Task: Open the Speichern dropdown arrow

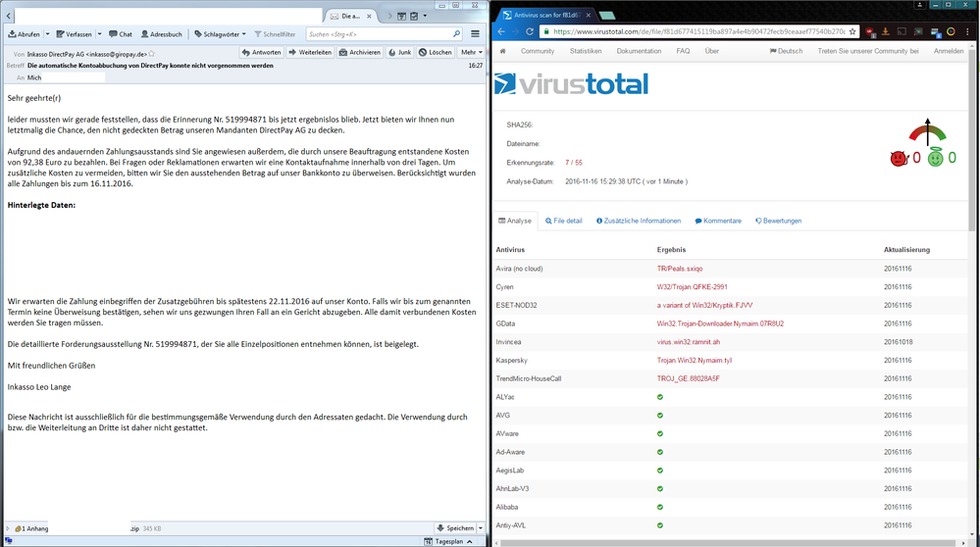Action: click(480, 528)
